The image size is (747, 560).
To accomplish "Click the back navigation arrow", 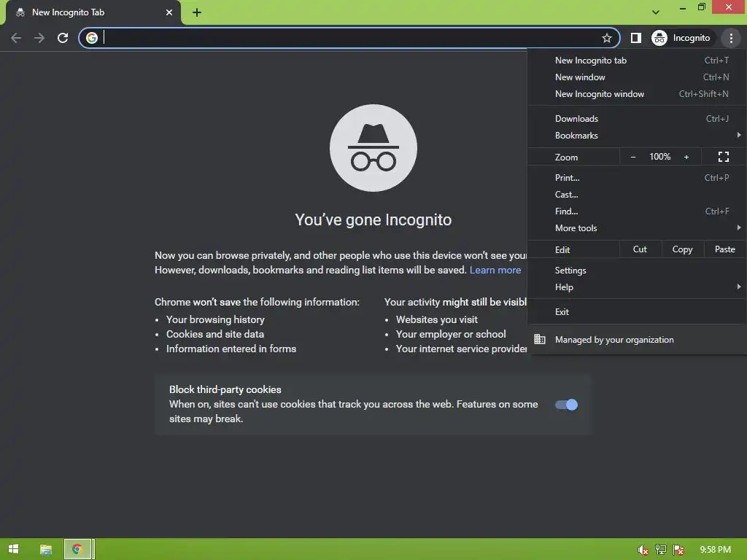I will pos(16,38).
